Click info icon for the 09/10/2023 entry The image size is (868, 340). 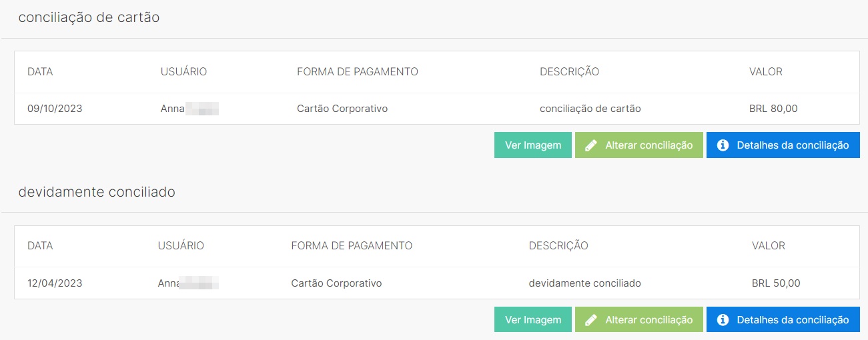[722, 145]
